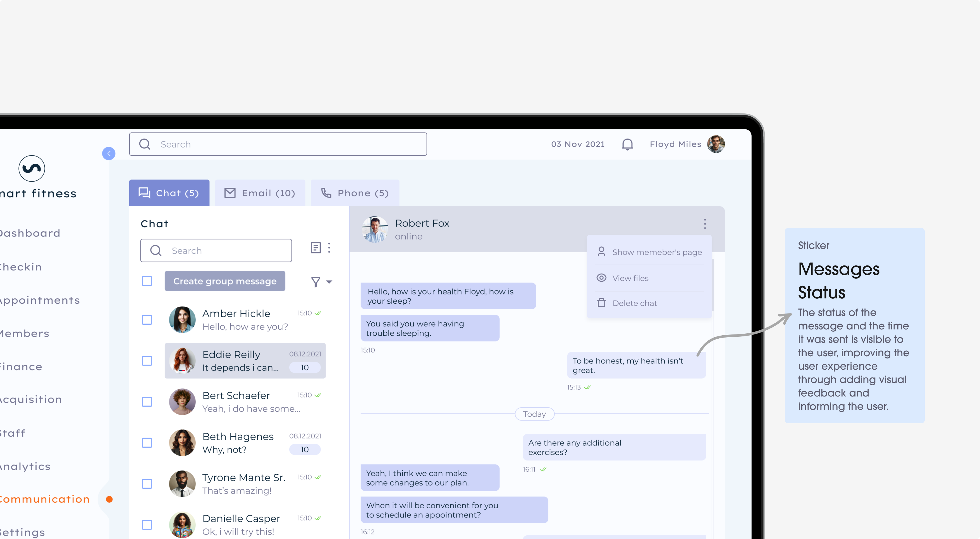Select Delete chat menu option
The width and height of the screenshot is (980, 539).
[649, 303]
